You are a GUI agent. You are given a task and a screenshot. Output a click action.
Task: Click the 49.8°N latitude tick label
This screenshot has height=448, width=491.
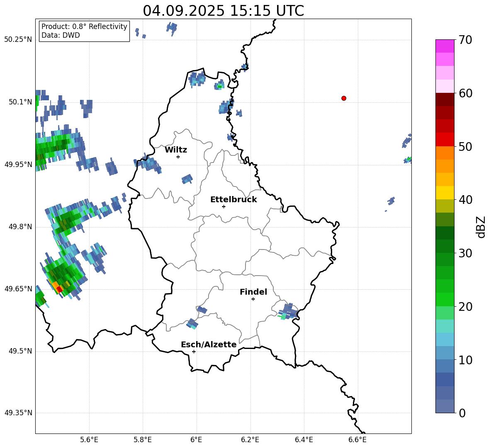[x=20, y=227]
